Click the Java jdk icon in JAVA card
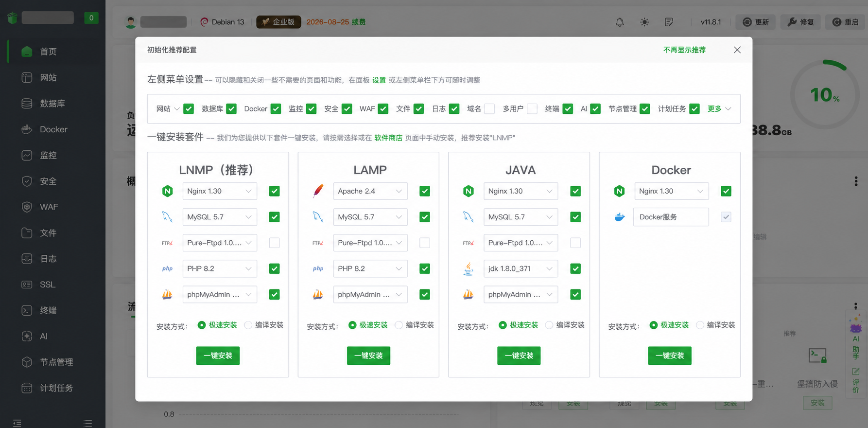868x428 pixels. click(469, 268)
